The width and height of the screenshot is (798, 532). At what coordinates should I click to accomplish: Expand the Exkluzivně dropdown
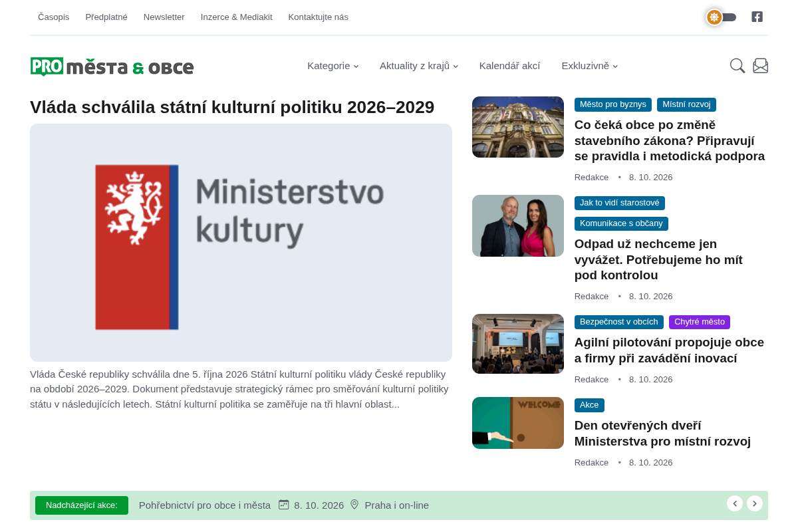590,66
